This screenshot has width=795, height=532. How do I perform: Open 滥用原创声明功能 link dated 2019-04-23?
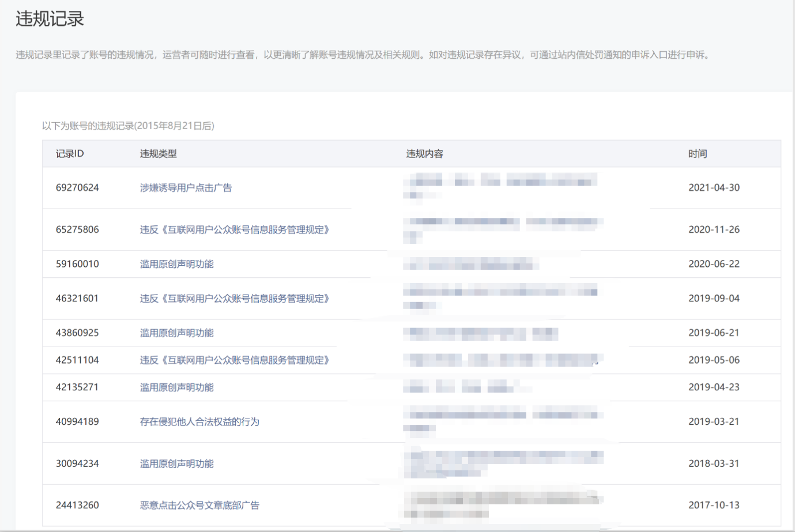pos(176,387)
